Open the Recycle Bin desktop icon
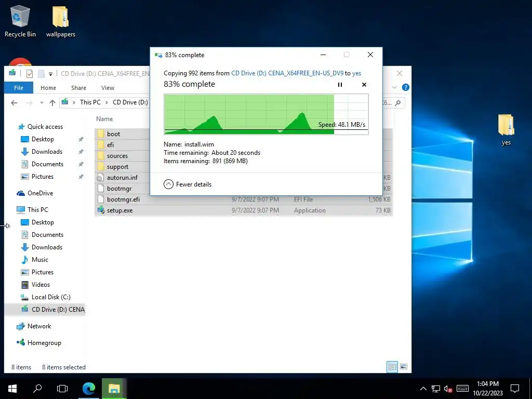The width and height of the screenshot is (532, 399). (x=20, y=21)
